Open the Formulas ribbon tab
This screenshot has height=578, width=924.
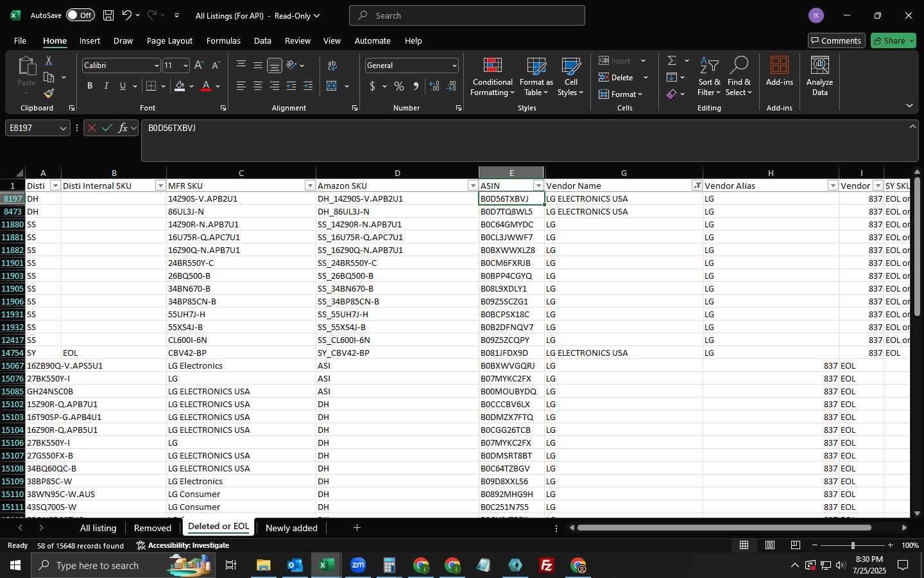223,40
